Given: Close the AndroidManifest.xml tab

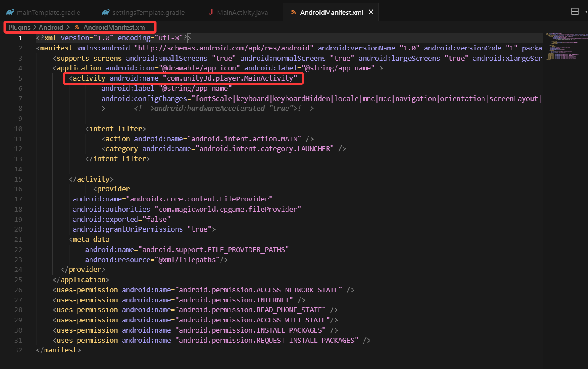Looking at the screenshot, I should [x=371, y=12].
